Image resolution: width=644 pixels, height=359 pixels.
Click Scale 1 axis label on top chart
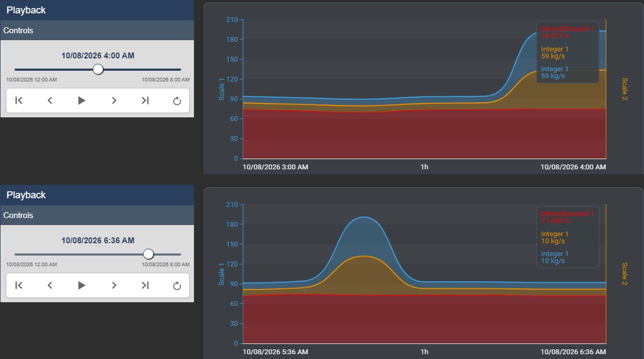tap(222, 89)
